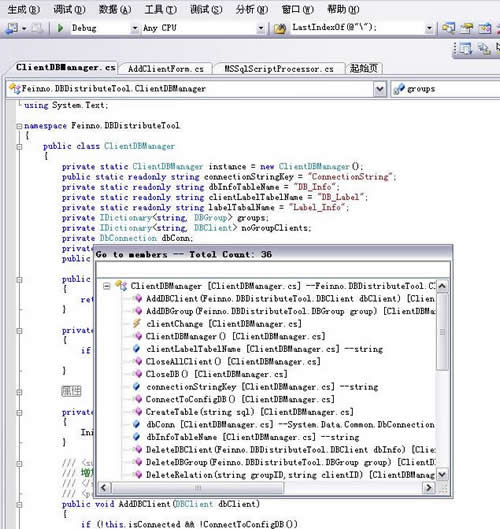Image resolution: width=500 pixels, height=529 pixels.
Task: Open the Any CPU platform dropdown
Action: [x=261, y=28]
